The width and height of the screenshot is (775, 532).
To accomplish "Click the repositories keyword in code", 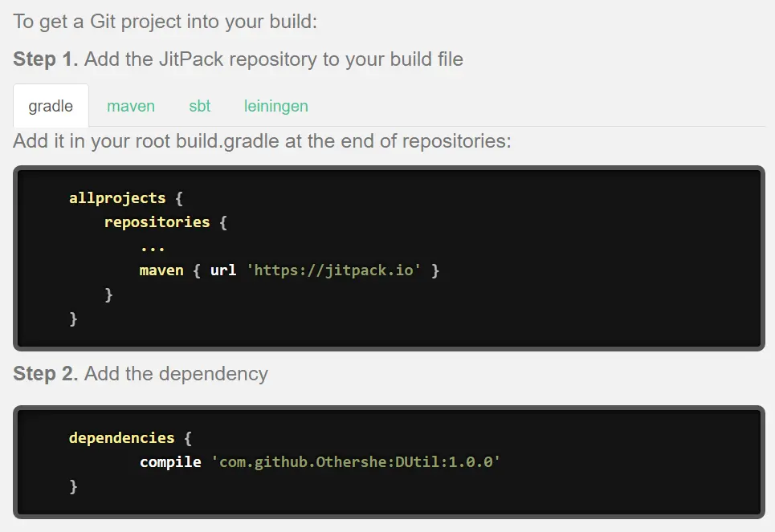I will [157, 222].
